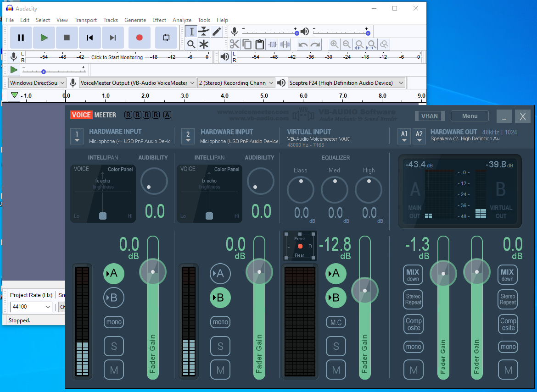Click the Equalizer Bass knob

[x=300, y=190]
